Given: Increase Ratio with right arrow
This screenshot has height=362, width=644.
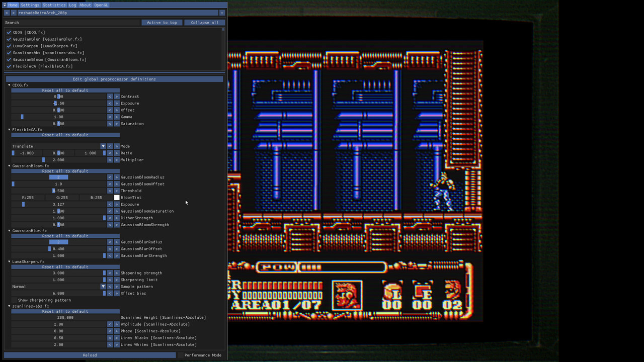Looking at the screenshot, I should (117, 153).
